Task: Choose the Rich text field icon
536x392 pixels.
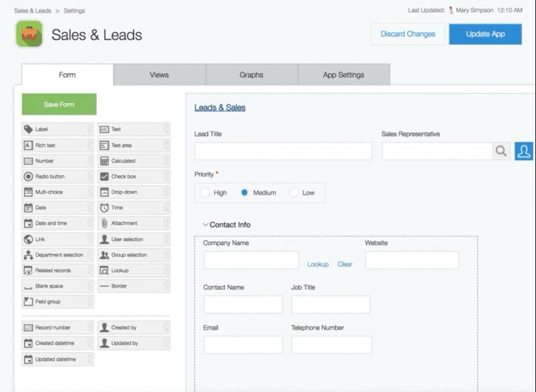Action: coord(28,145)
